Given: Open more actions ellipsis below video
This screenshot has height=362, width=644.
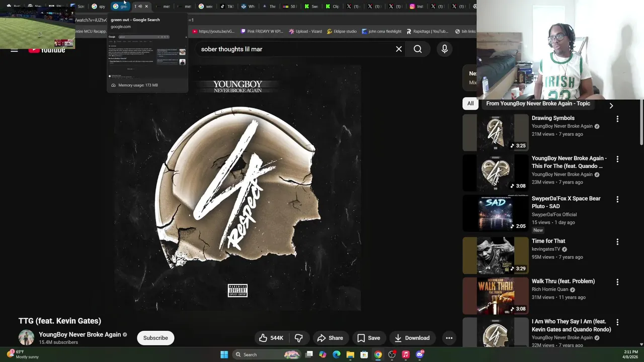Looking at the screenshot, I should point(449,338).
